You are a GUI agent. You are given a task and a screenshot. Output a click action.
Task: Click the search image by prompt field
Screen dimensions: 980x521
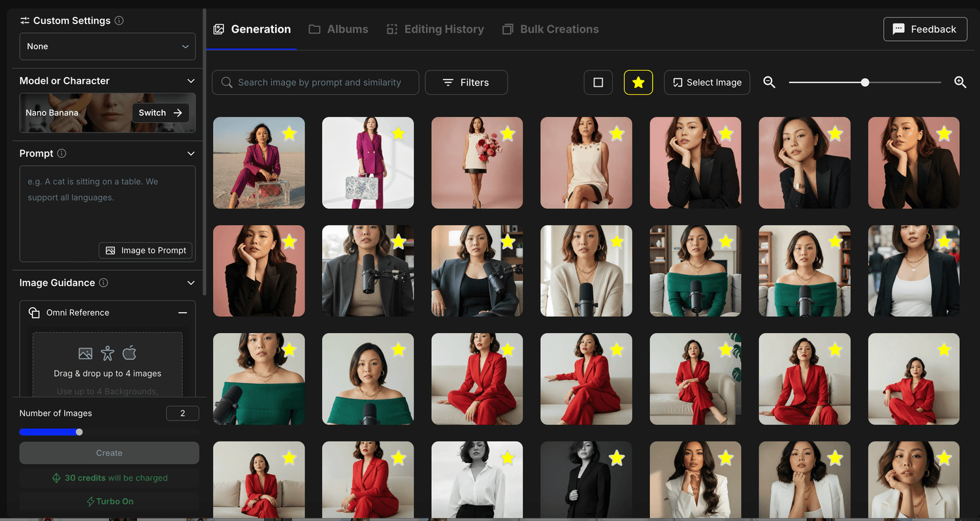[x=316, y=82]
